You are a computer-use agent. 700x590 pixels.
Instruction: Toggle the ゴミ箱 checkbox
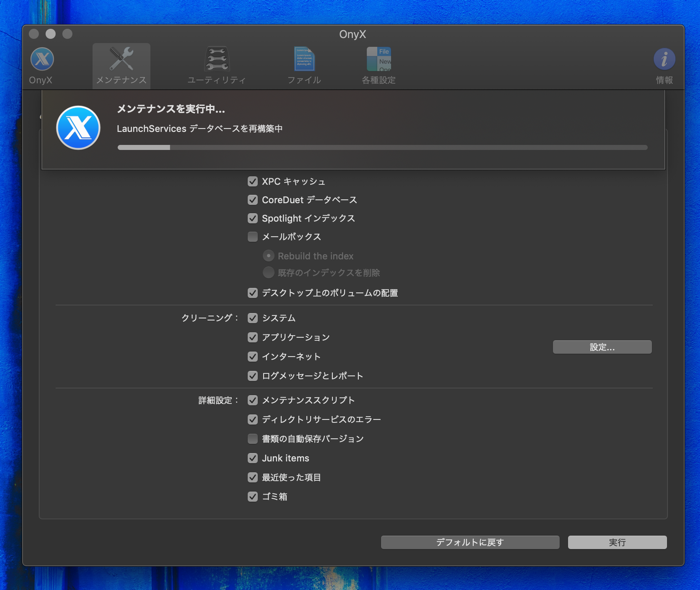point(253,496)
